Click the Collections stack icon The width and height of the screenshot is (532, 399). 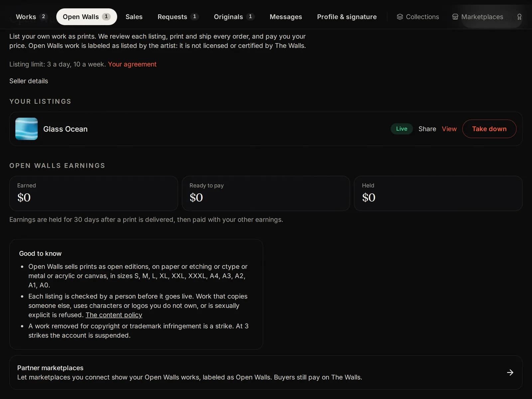(x=400, y=17)
